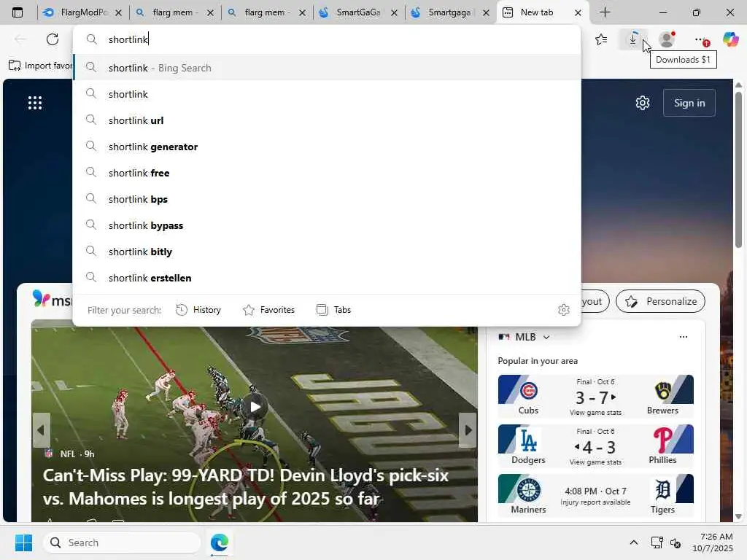
Task: Play the NFL video
Action: click(x=255, y=407)
